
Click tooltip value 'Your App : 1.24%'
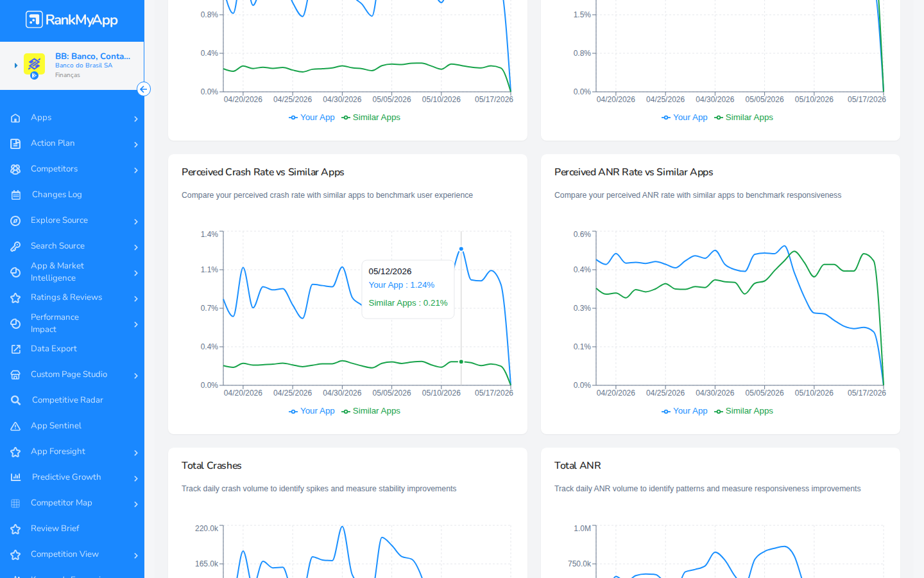coord(402,285)
